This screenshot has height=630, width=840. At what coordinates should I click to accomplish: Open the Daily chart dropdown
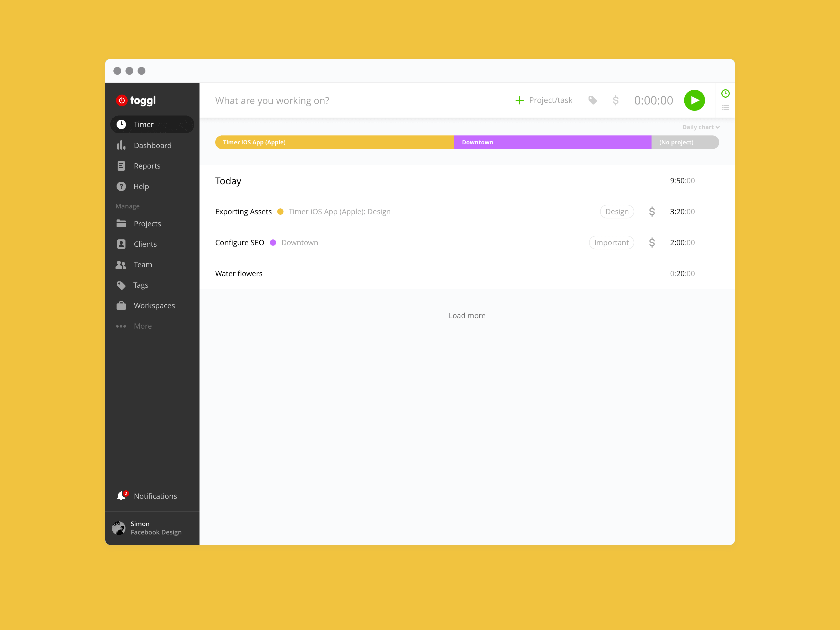tap(700, 127)
